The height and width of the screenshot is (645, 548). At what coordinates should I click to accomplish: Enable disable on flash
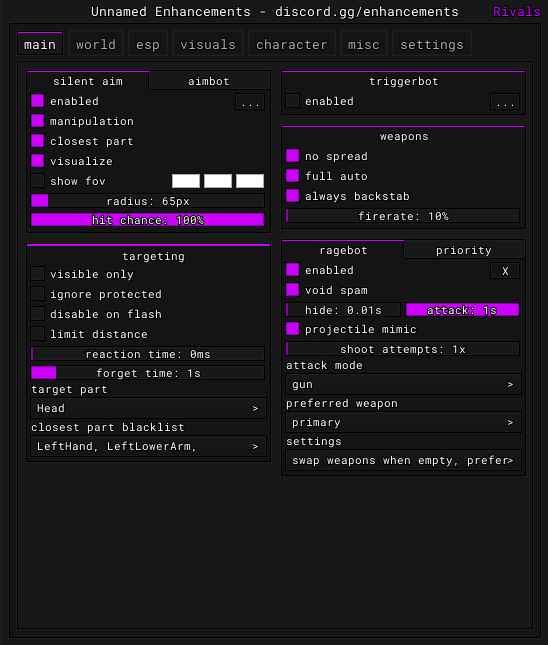[x=37, y=314]
